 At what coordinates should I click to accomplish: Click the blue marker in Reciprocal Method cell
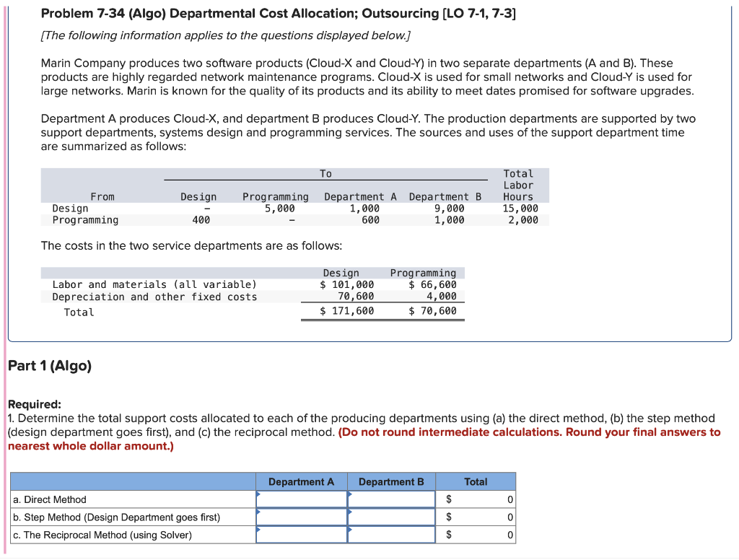pos(258,529)
